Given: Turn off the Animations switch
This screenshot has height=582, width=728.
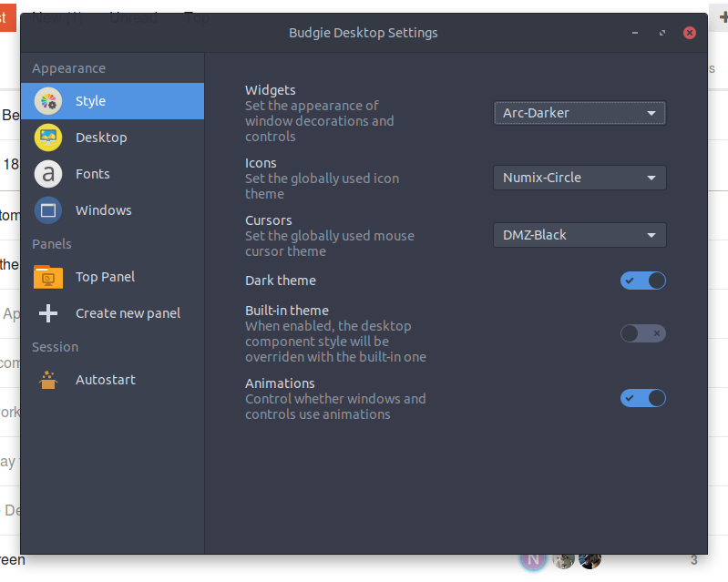Looking at the screenshot, I should point(643,398).
